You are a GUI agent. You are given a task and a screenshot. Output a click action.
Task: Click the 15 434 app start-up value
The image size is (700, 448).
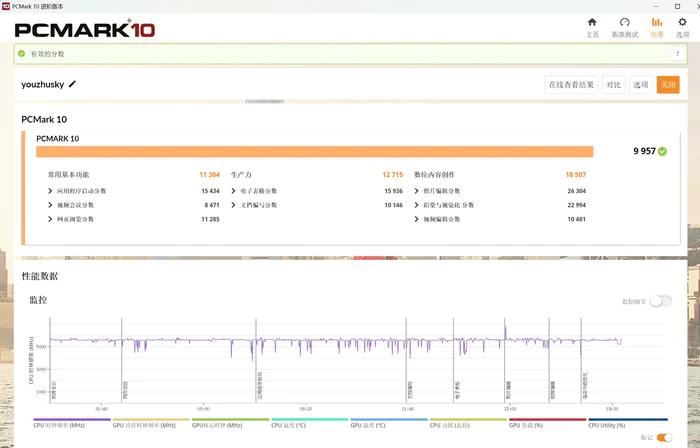pos(210,191)
